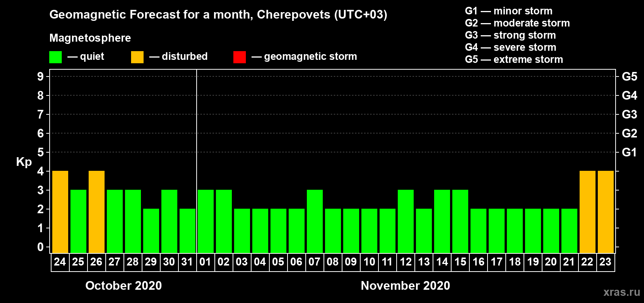
Task: Click the green quiet legend swatch
Action: coord(55,57)
